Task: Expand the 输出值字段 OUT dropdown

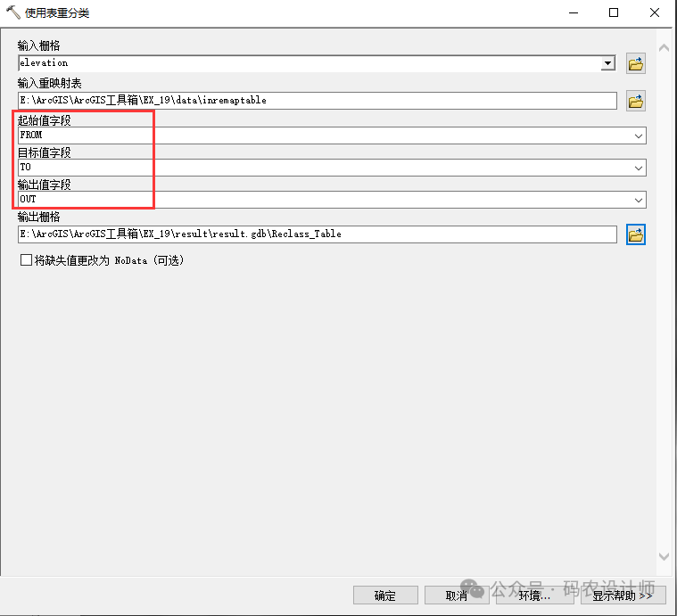Action: pyautogui.click(x=638, y=200)
